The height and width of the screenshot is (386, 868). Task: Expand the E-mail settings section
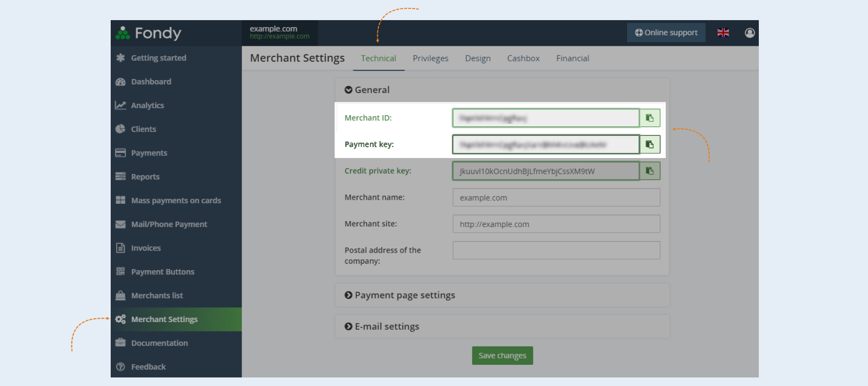point(381,327)
